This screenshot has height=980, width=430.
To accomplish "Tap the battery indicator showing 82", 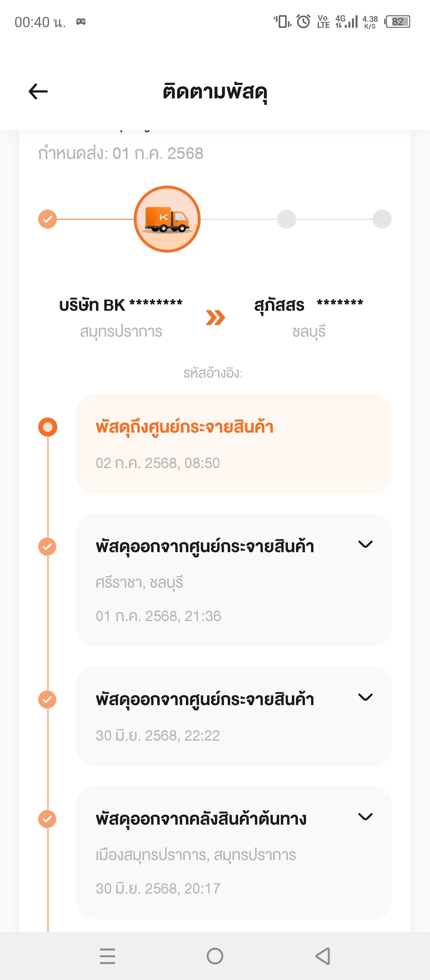I will tap(397, 21).
